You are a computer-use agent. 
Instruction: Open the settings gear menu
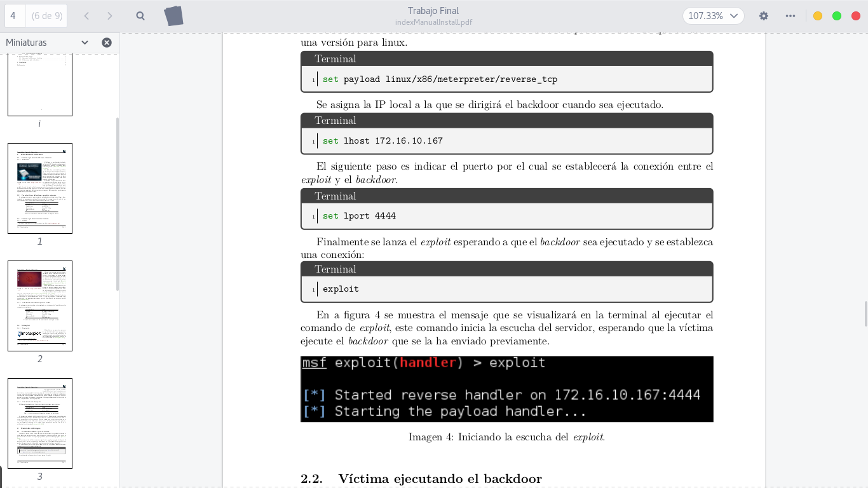[764, 16]
